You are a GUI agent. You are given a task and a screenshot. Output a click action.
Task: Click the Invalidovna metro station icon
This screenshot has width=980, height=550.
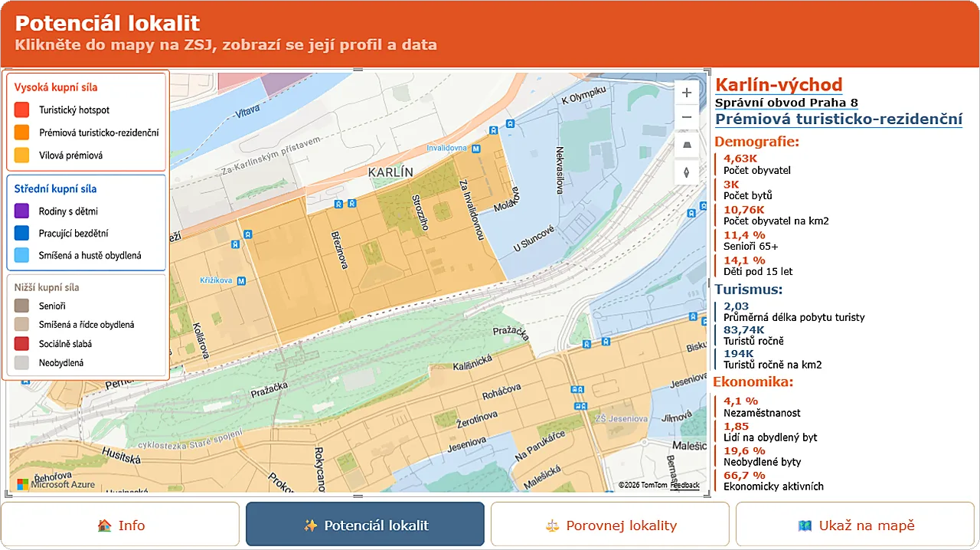476,149
